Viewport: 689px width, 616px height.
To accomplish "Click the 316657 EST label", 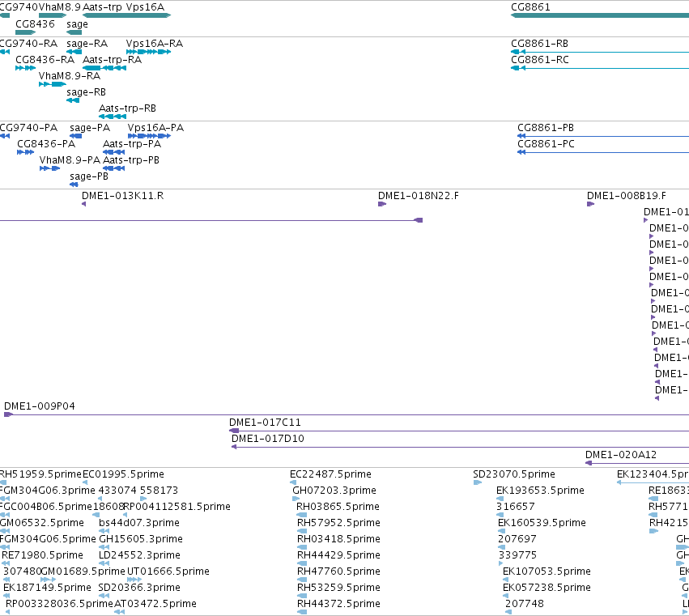I will point(516,507).
